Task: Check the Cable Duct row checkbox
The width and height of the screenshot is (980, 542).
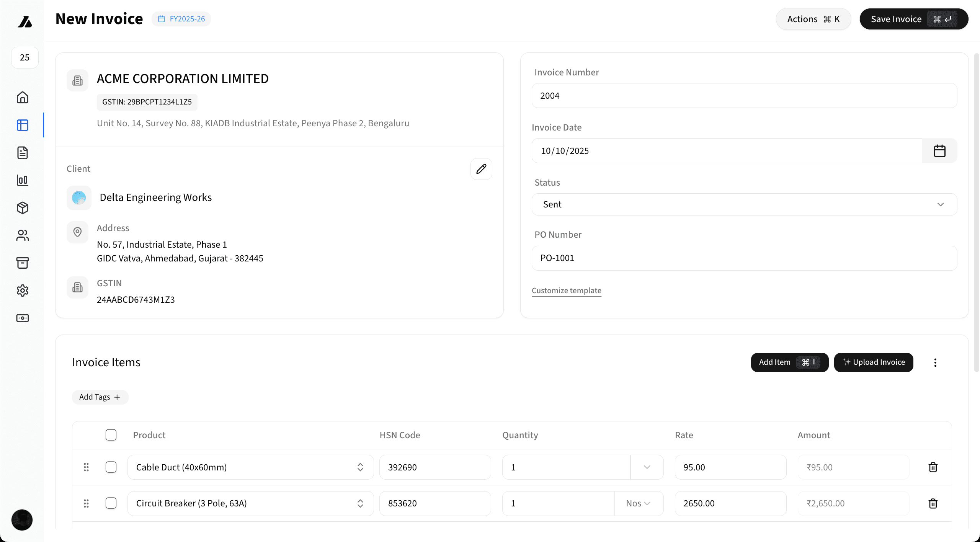Action: pos(111,467)
